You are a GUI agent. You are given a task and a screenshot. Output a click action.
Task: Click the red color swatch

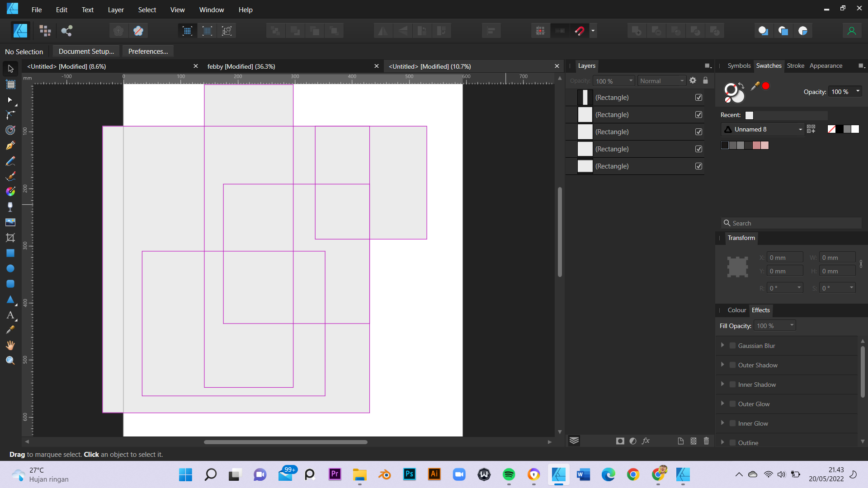click(765, 86)
